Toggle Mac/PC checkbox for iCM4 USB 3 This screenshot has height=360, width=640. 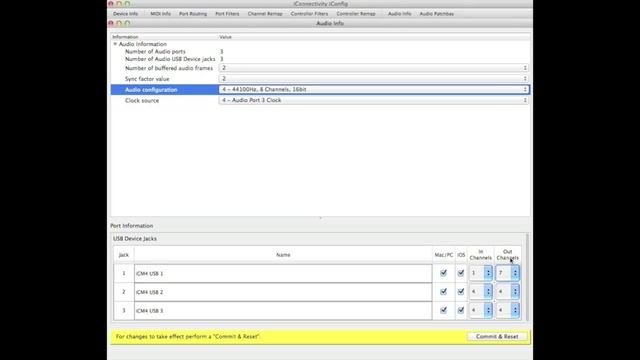click(443, 311)
